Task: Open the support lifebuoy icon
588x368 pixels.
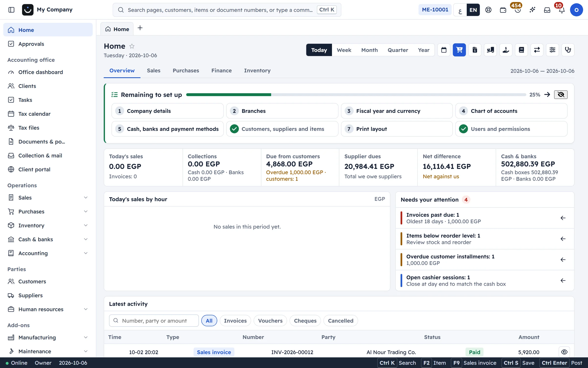Action: 488,10
